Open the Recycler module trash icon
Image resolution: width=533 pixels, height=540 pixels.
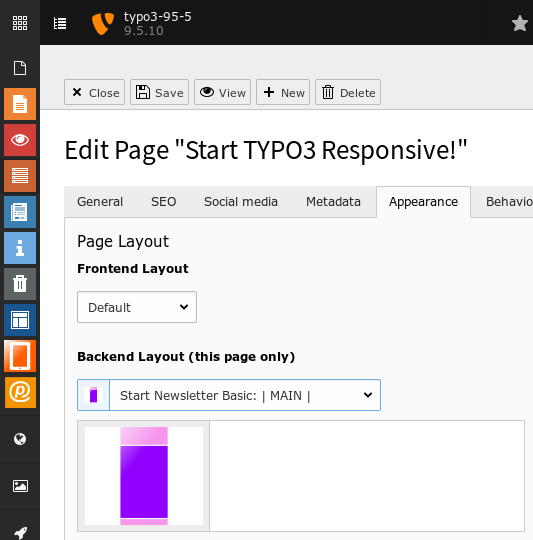(x=20, y=284)
